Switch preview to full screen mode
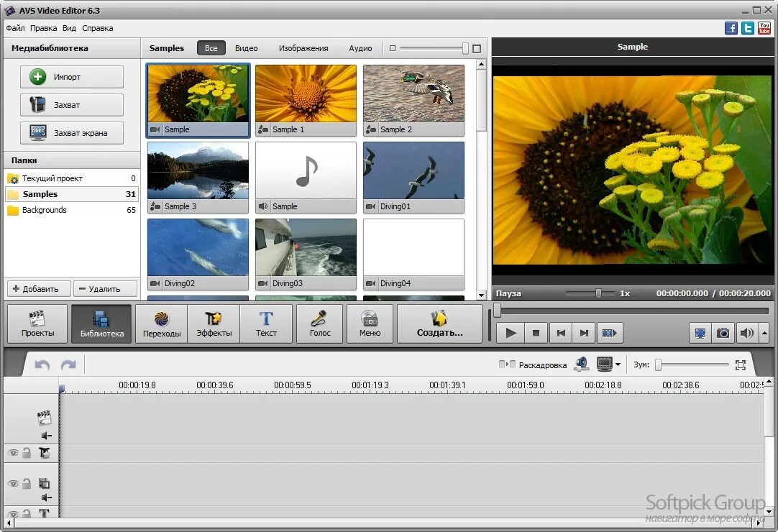 tap(700, 333)
